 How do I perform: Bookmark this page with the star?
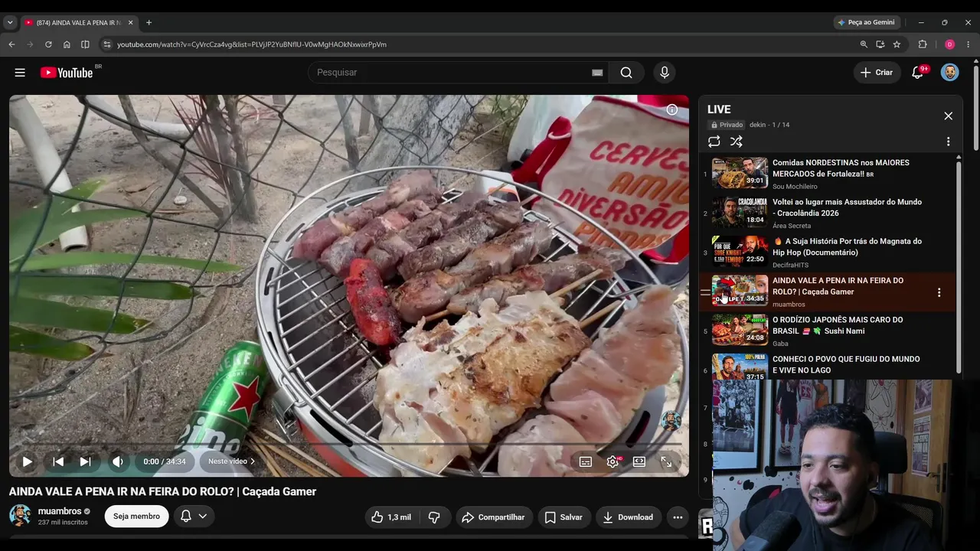tap(897, 44)
